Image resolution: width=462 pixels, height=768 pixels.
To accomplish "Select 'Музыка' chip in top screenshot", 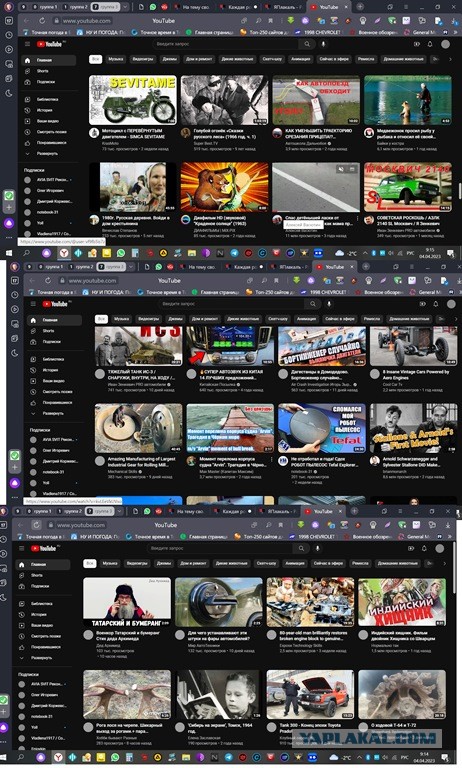I will point(116,59).
